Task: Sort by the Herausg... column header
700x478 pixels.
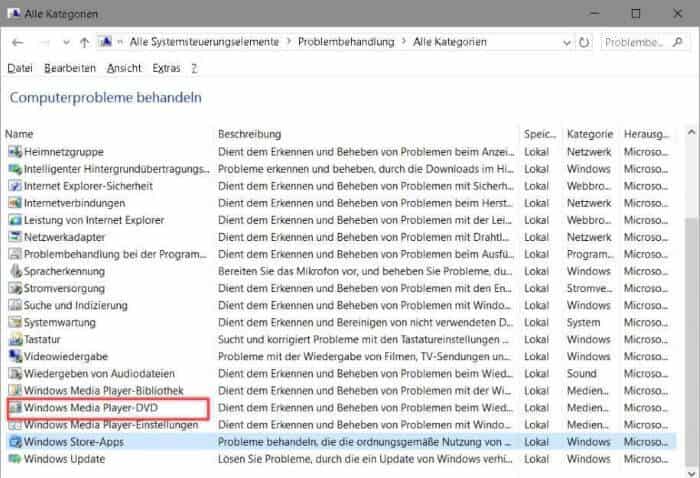Action: tap(646, 134)
